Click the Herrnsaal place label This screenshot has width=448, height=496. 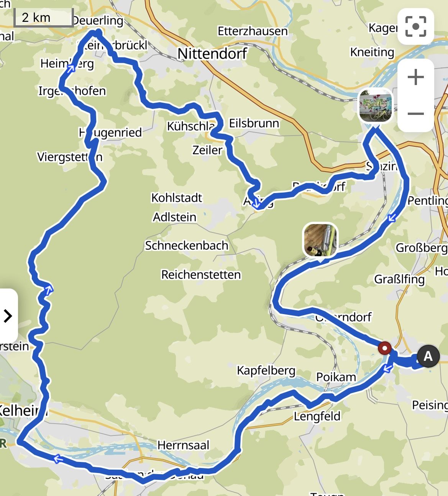point(184,445)
